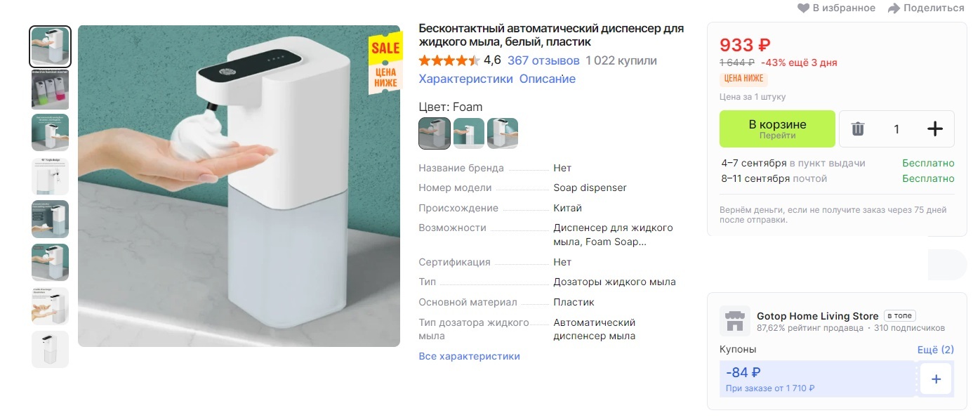
Task: Show more coupons via Ещё (2)
Action: (936, 350)
